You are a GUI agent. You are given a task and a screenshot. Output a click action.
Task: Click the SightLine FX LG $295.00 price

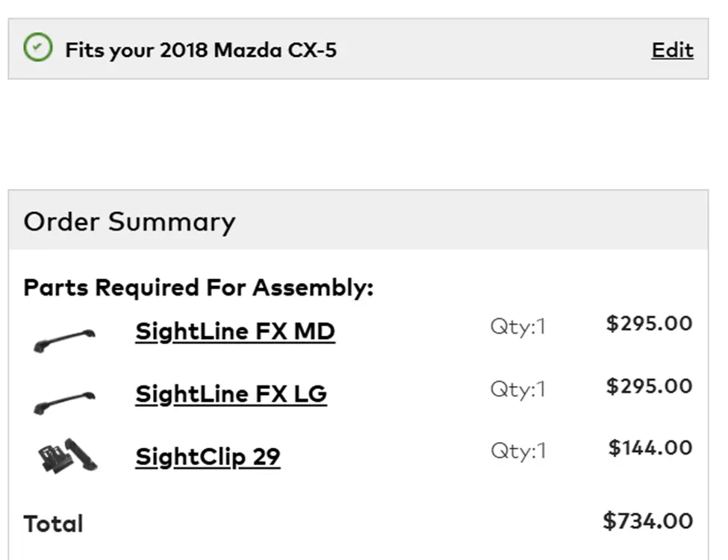pyautogui.click(x=649, y=386)
